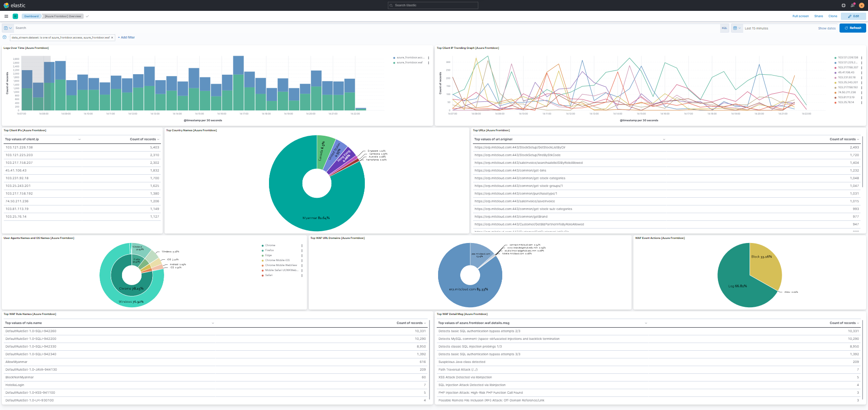Click the Add filter link
Image resolution: width=868 pixels, height=410 pixels.
tap(126, 38)
